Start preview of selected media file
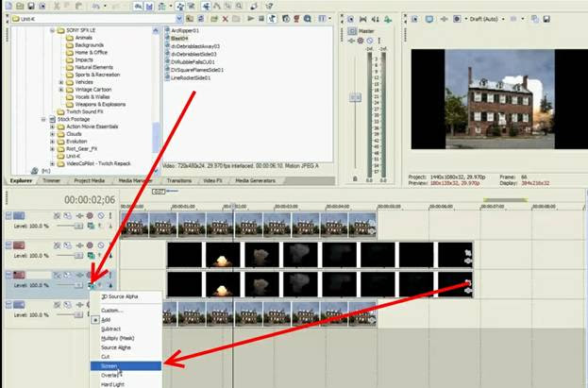 250,19
